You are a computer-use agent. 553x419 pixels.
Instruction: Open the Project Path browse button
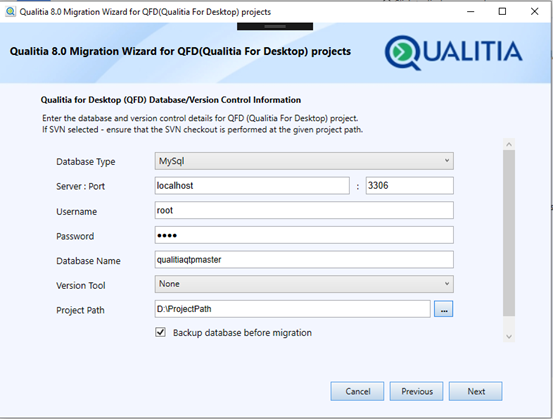[444, 309]
